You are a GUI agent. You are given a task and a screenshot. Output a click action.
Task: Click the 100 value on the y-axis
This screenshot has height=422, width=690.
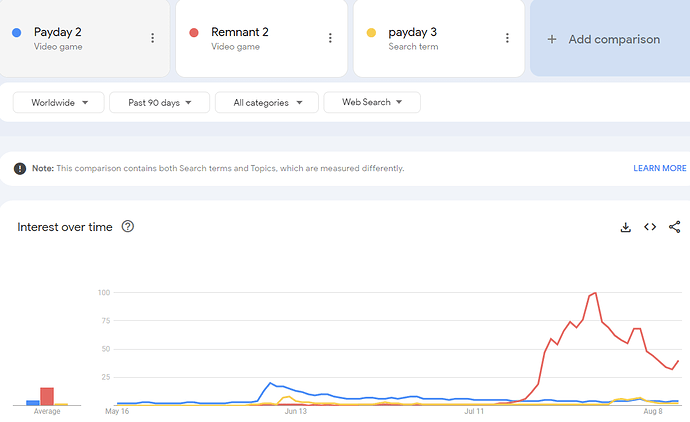pos(104,293)
